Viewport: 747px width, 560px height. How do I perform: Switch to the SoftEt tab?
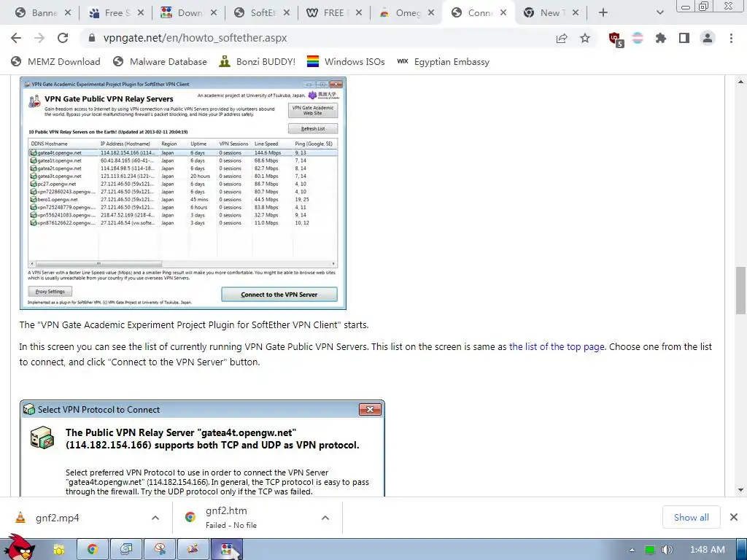[x=256, y=13]
